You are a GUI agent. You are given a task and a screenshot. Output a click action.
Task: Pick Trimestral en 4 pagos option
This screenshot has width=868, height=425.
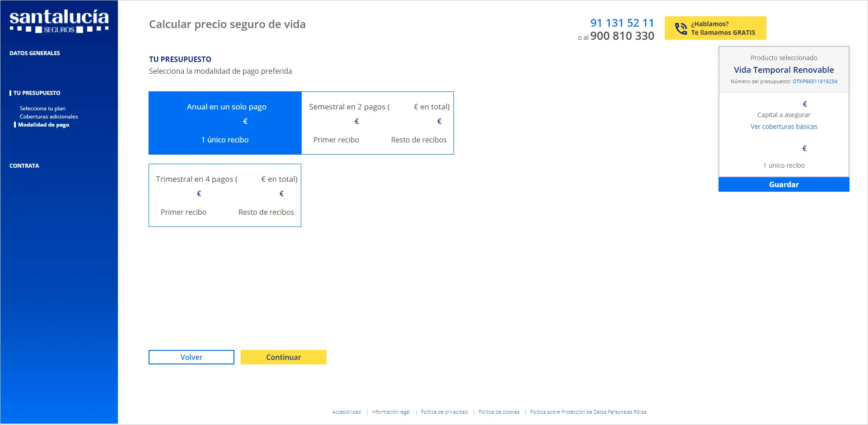(x=225, y=195)
